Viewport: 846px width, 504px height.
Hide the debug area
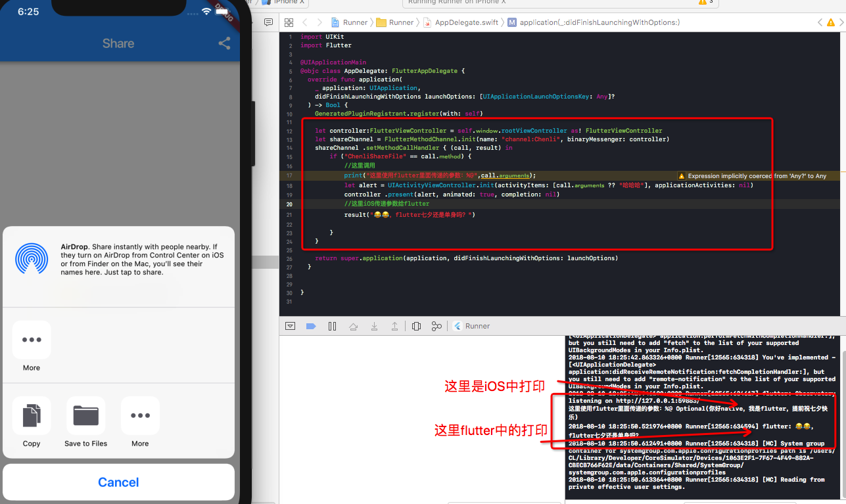click(x=291, y=326)
